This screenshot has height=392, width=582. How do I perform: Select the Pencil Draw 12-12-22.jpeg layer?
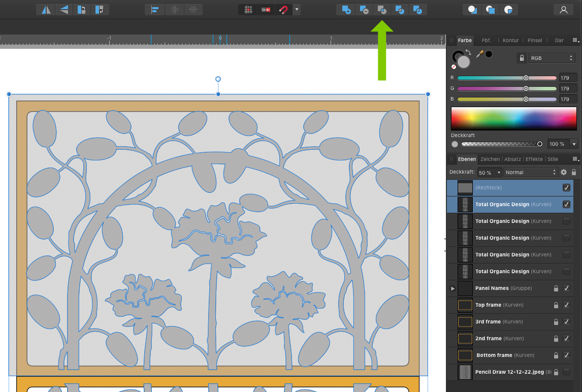pos(510,372)
